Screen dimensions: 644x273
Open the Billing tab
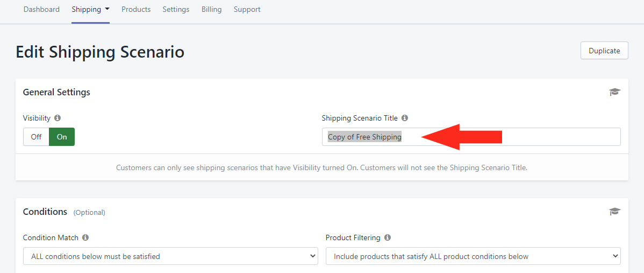tap(211, 9)
